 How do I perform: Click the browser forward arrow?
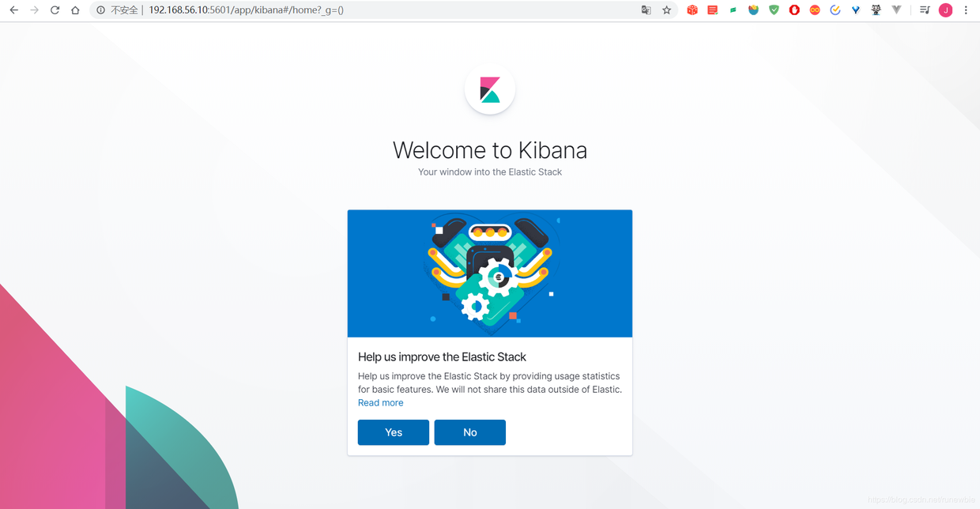tap(34, 10)
